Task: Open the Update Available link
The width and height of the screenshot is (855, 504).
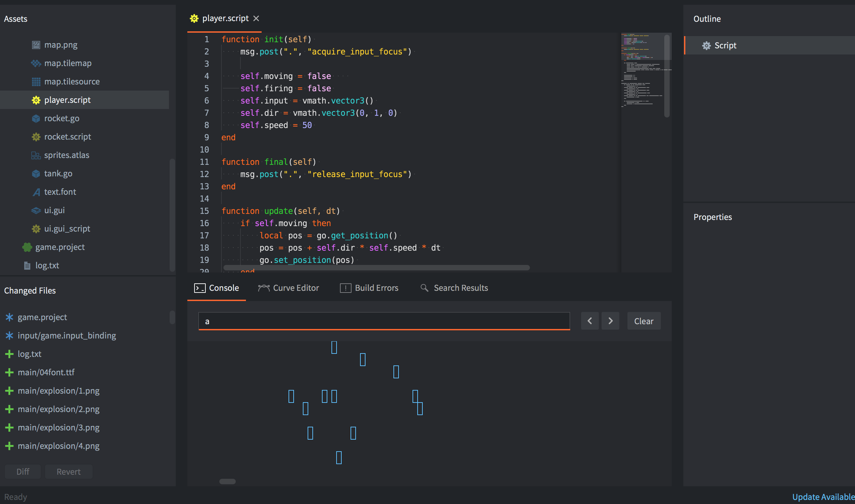Action: [x=823, y=497]
